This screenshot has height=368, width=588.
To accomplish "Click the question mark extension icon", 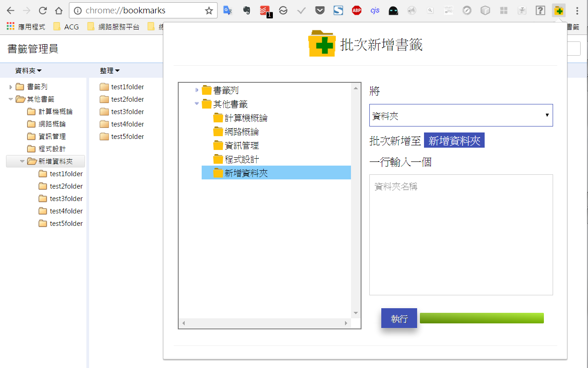I will (x=540, y=10).
